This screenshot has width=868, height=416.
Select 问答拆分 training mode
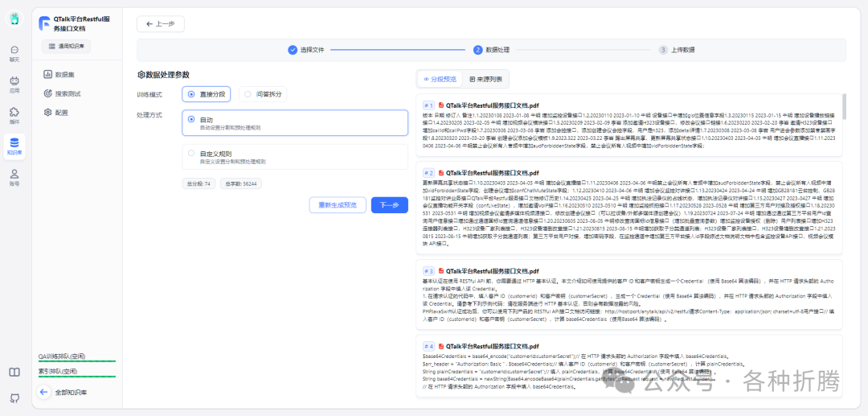[263, 94]
